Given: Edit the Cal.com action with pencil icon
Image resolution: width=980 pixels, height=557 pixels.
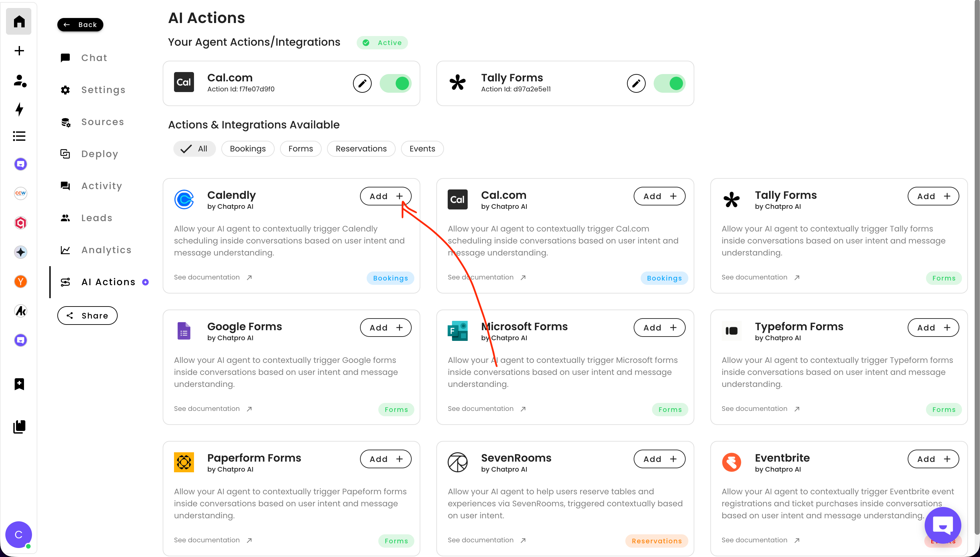Looking at the screenshot, I should click(362, 83).
